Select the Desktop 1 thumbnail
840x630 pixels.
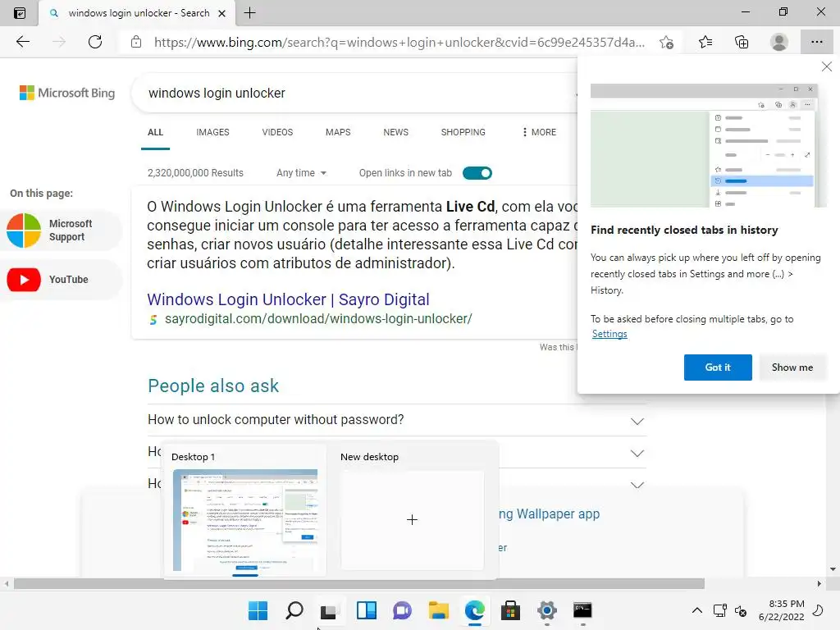[x=245, y=519]
